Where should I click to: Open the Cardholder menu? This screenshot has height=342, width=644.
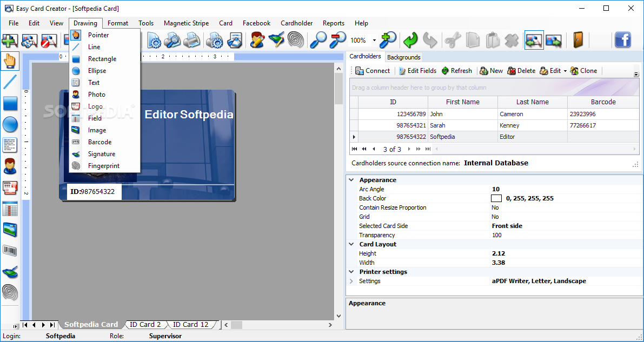click(x=296, y=23)
